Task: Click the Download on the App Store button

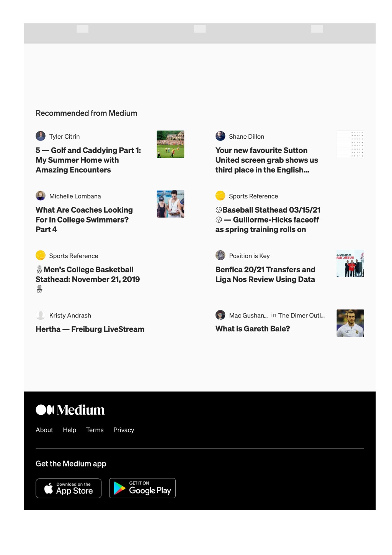Action: (69, 488)
